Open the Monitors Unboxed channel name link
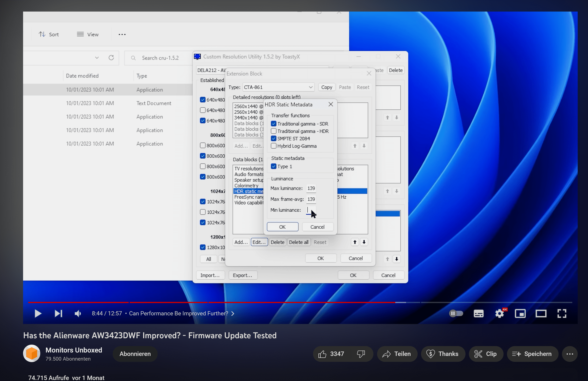The image size is (588, 381). coord(74,350)
